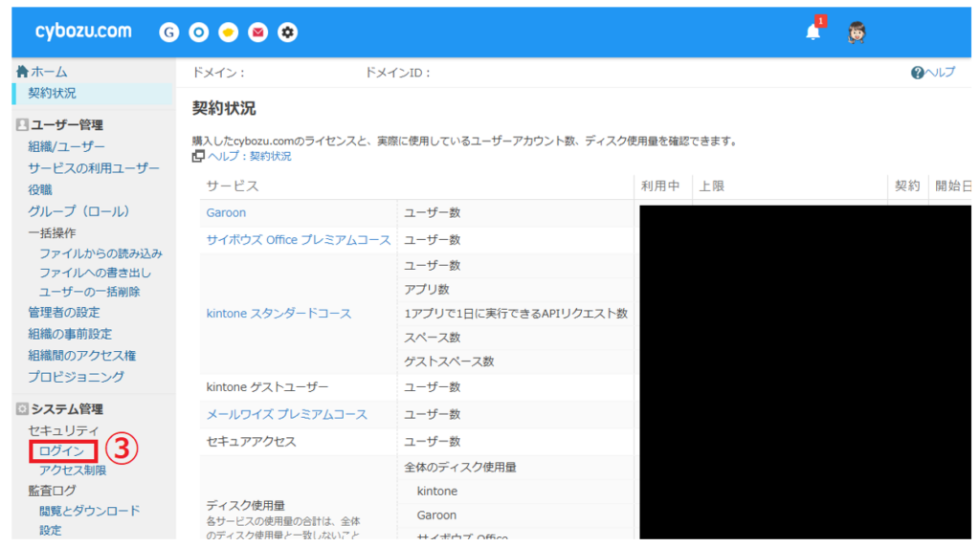980x547 pixels.
Task: Open メールワイズ プレミアムコース link
Action: click(x=287, y=414)
